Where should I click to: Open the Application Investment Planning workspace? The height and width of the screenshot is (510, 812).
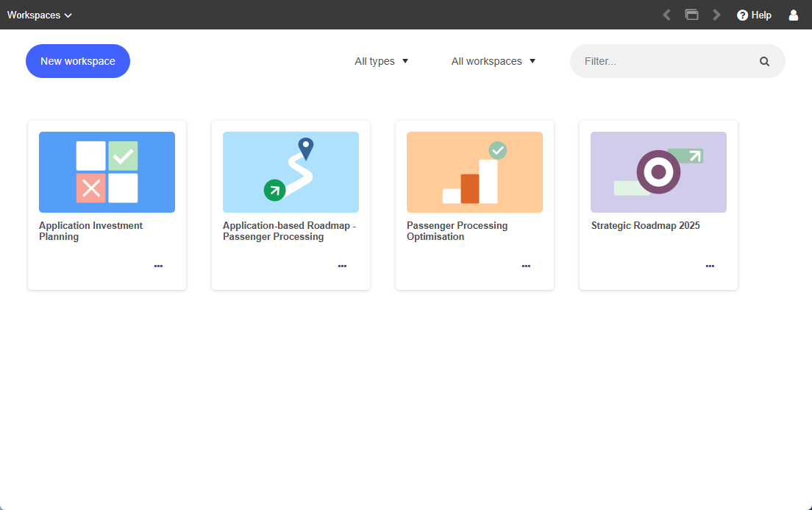[x=90, y=230]
